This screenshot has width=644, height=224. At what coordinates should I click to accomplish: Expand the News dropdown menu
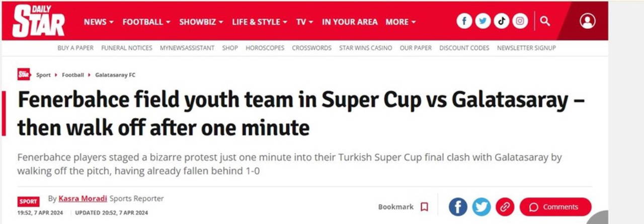point(99,22)
